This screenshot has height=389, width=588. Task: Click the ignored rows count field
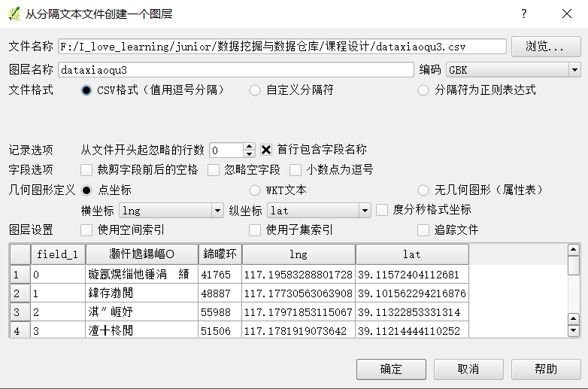pyautogui.click(x=226, y=150)
